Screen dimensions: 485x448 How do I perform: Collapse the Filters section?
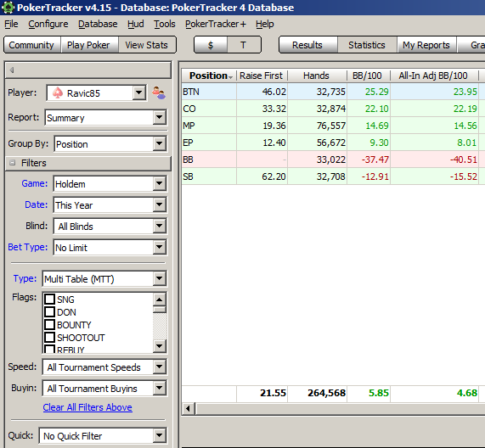13,163
